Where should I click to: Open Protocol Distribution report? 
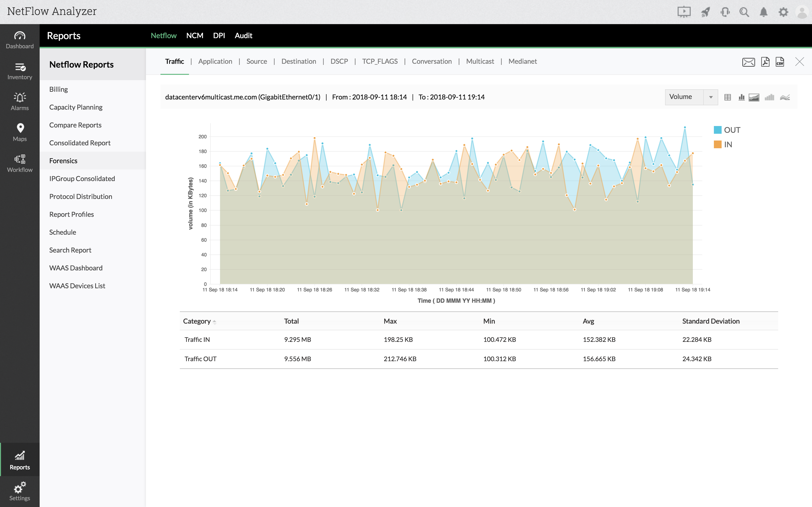(80, 197)
